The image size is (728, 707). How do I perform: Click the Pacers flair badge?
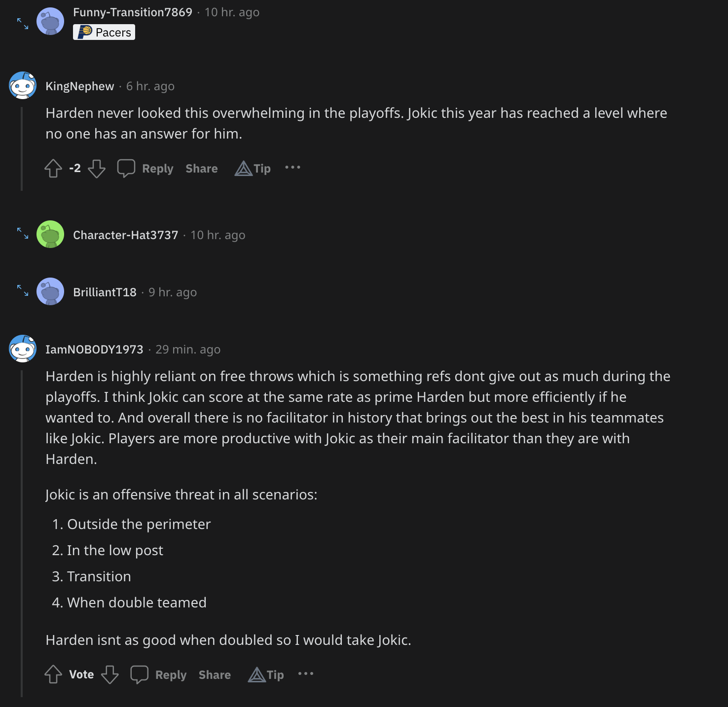[104, 33]
